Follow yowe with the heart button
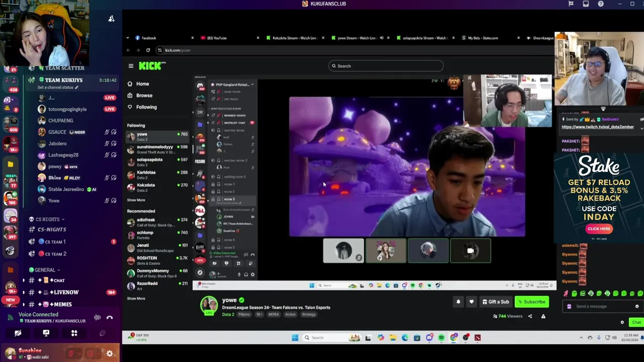The height and width of the screenshot is (362, 644). (x=471, y=302)
